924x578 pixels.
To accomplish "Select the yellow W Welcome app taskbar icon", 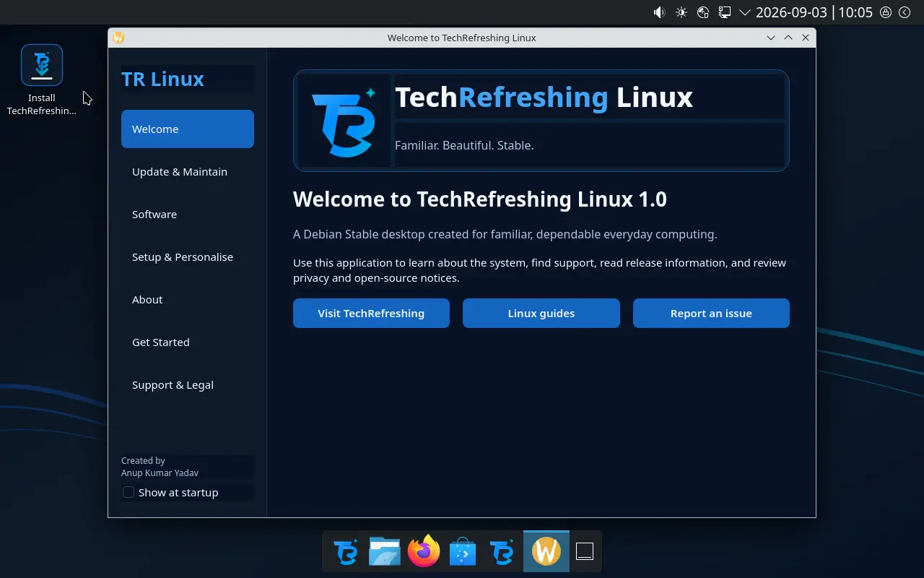I will tap(546, 551).
